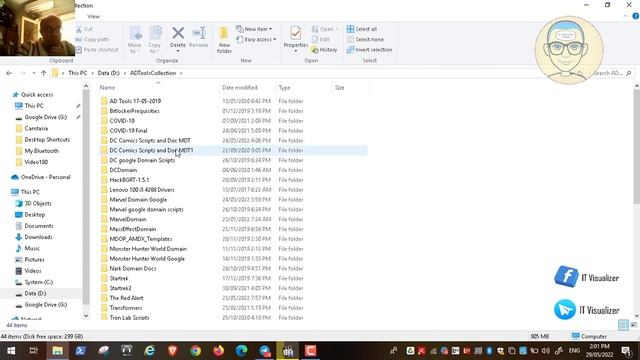Screen dimensions: 640x360
Task: Switch to the View ribbon tab
Action: [x=93, y=16]
